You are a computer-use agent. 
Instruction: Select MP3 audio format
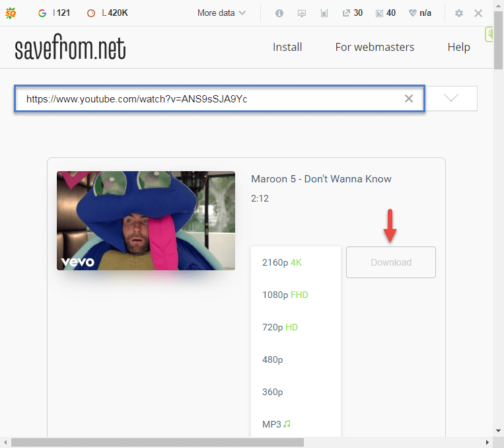pos(296,424)
